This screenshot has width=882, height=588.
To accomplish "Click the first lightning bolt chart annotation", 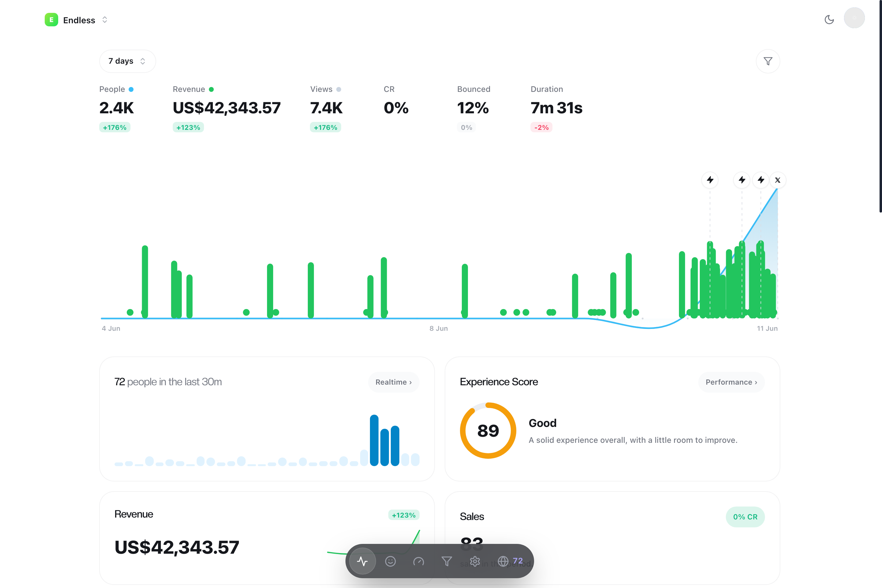I will pos(710,180).
